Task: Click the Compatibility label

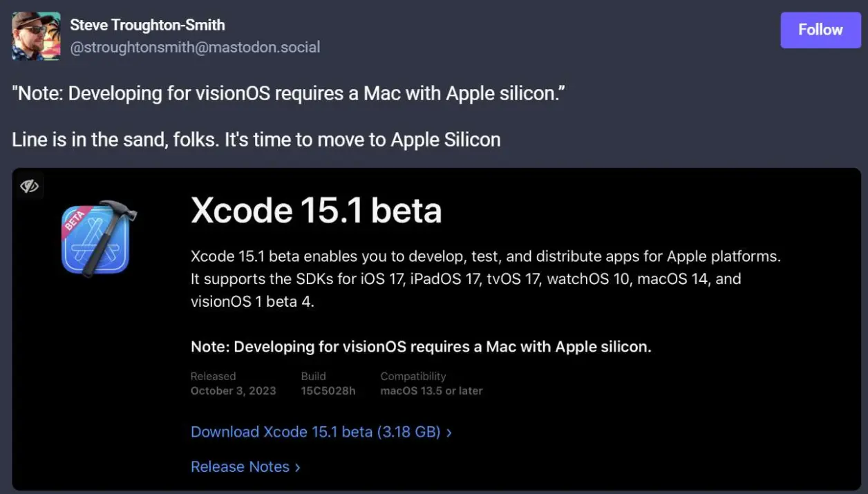Action: point(413,377)
